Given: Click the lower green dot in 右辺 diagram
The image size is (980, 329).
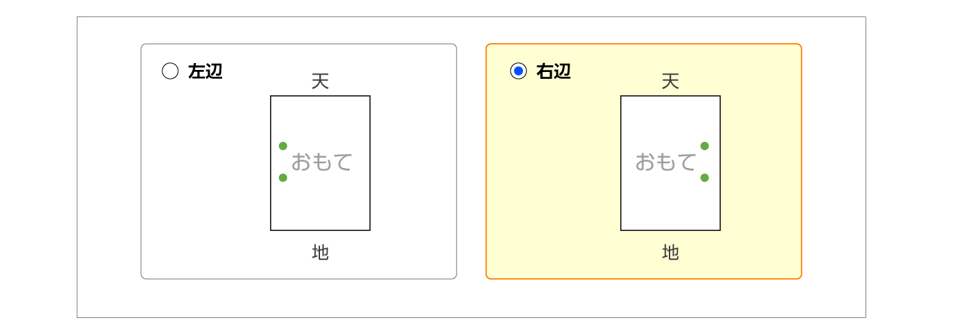Looking at the screenshot, I should point(705,178).
